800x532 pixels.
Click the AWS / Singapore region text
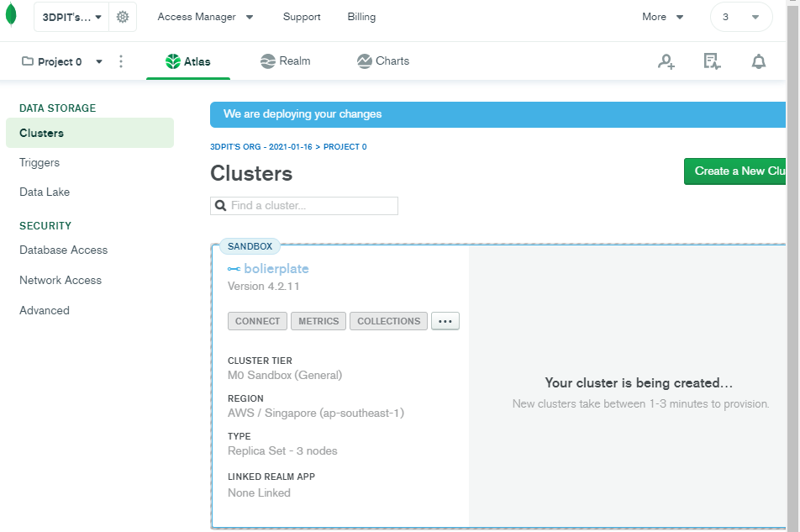(x=316, y=413)
